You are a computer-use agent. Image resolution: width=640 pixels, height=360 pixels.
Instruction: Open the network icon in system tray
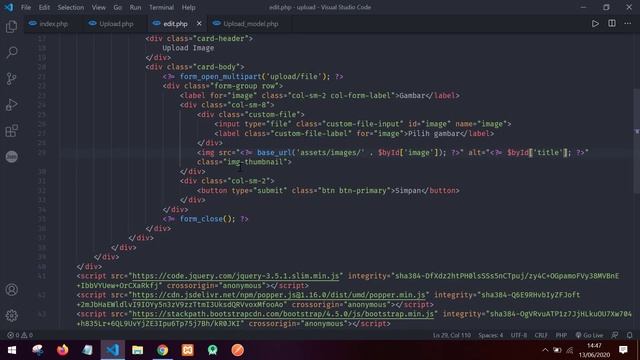[569, 350]
